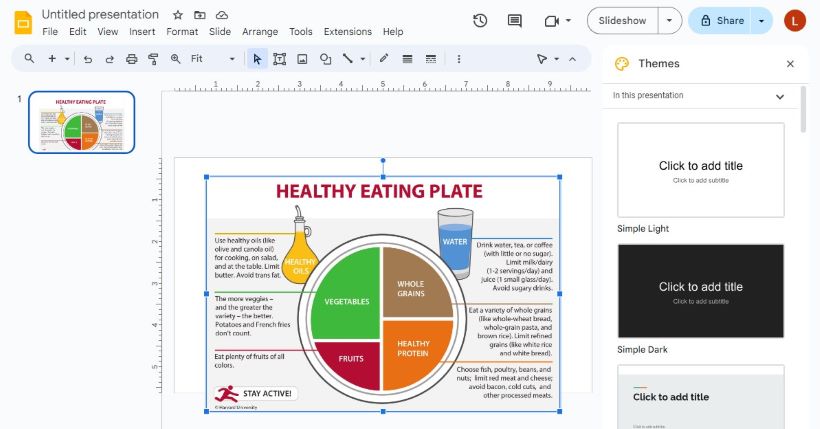Image resolution: width=820 pixels, height=429 pixels.
Task: Click the border color pencil icon
Action: coord(384,59)
